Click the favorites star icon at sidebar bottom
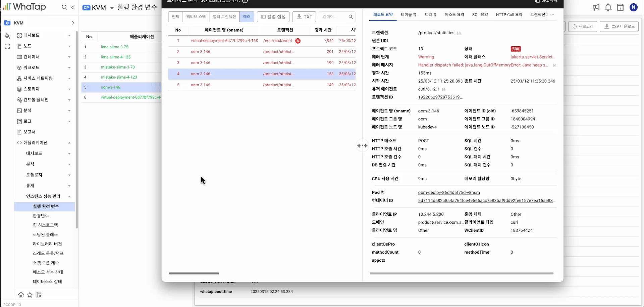This screenshot has width=644, height=307. tap(30, 295)
